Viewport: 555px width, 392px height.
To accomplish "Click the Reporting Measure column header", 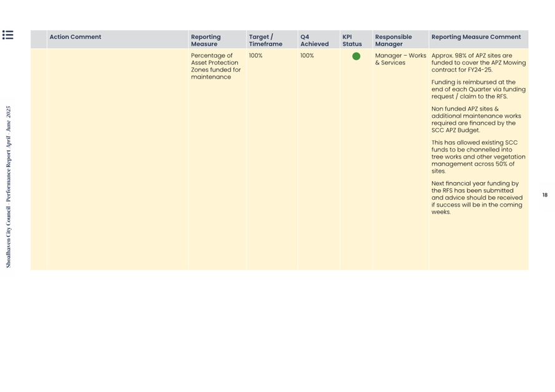I will 205,41.
